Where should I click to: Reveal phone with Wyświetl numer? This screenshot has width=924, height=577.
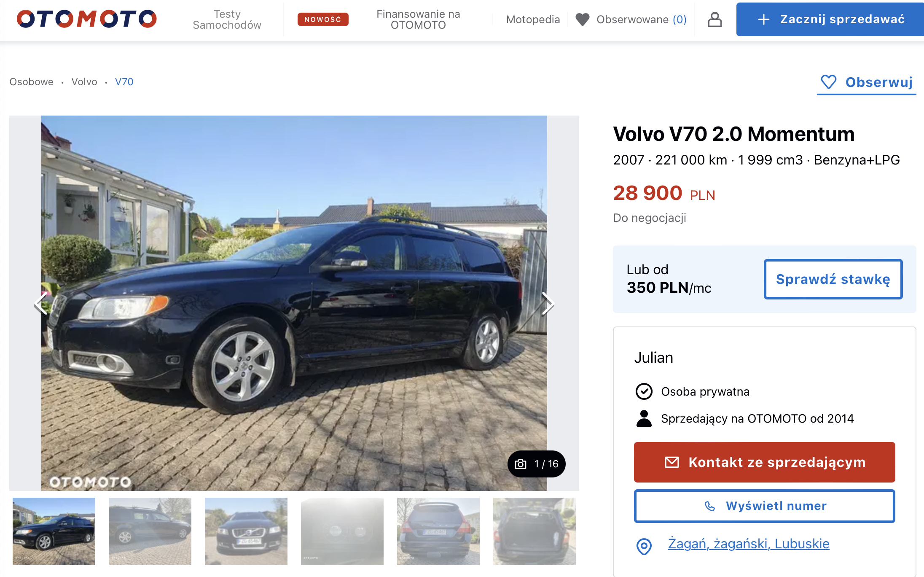[764, 506]
